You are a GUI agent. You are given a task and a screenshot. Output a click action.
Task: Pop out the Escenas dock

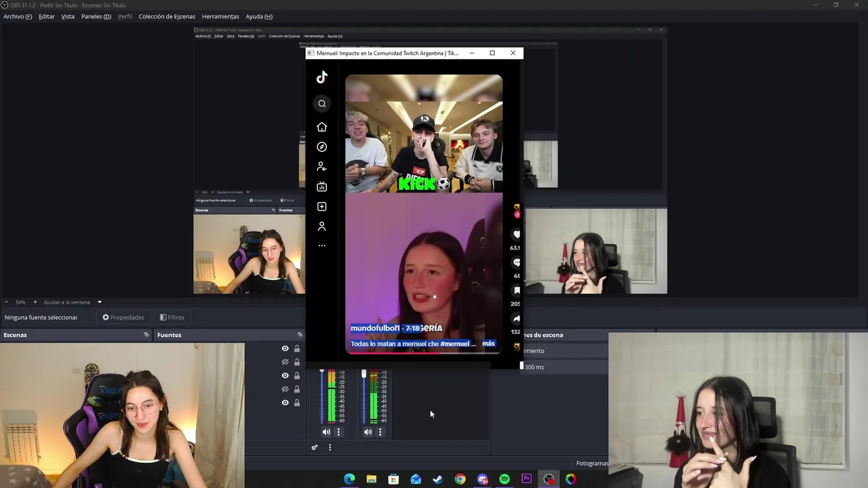146,335
